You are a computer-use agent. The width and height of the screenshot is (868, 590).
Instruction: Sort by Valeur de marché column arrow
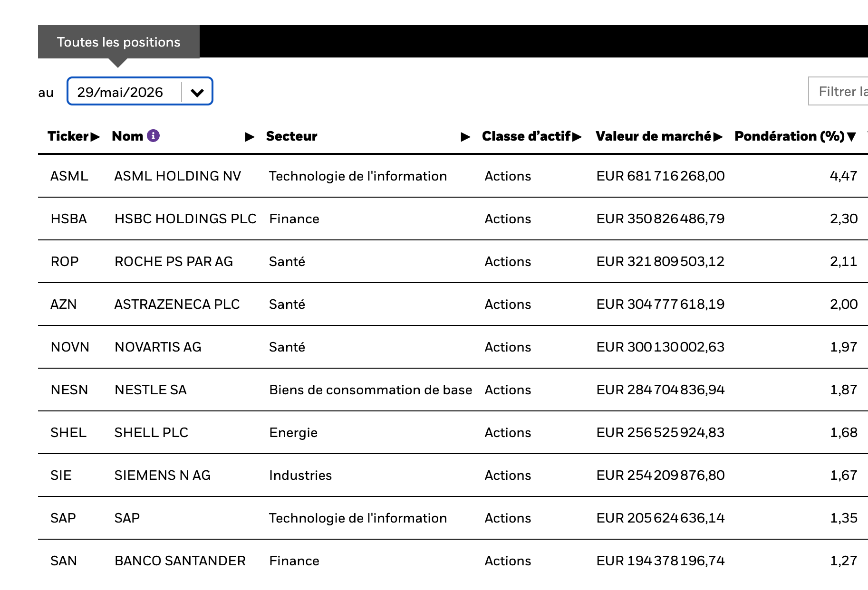click(718, 137)
